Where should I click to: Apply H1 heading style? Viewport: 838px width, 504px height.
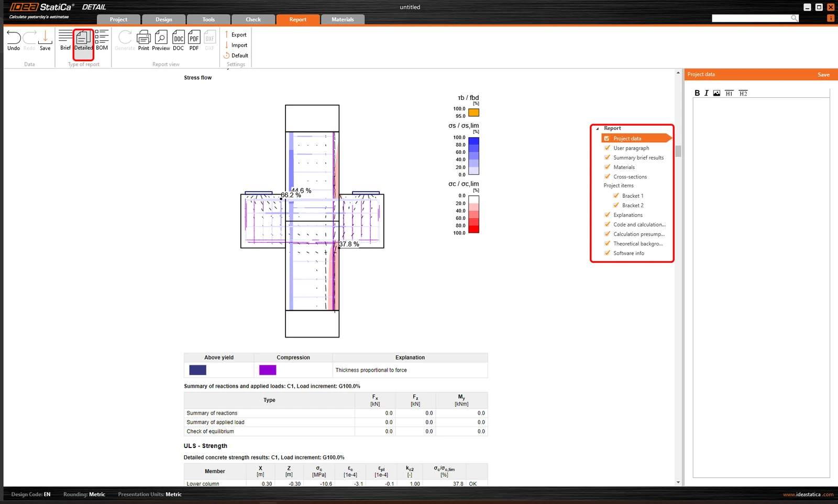tap(729, 93)
